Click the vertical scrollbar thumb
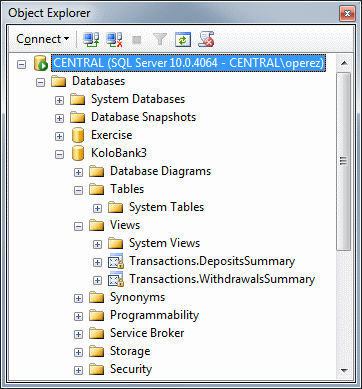Viewport: 362px width, 389px height. click(x=344, y=162)
